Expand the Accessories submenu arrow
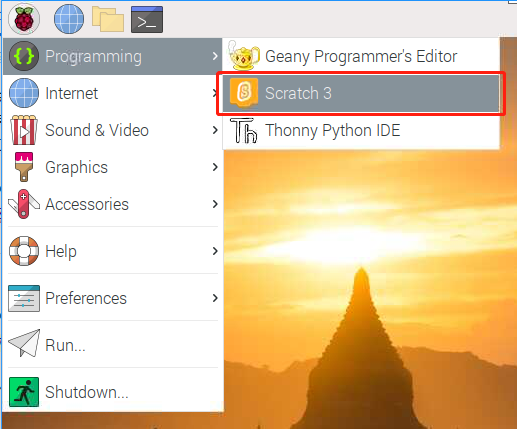 (215, 204)
